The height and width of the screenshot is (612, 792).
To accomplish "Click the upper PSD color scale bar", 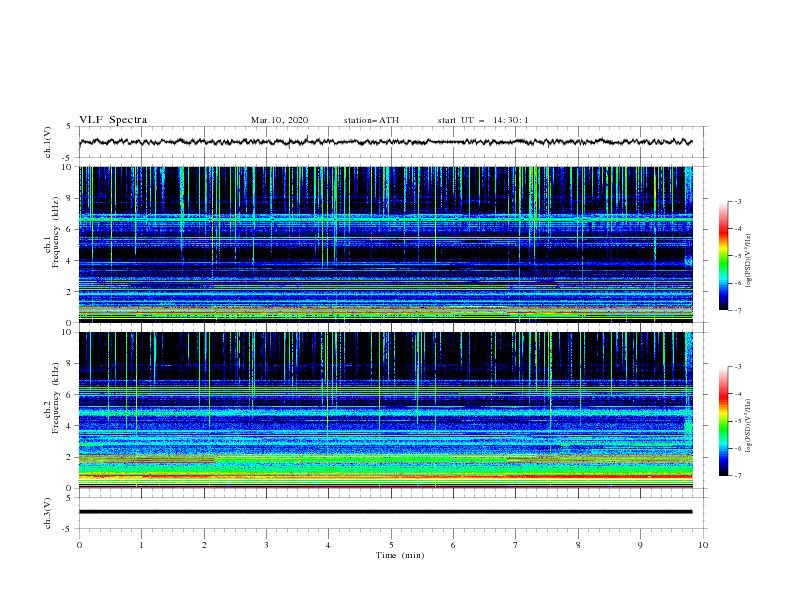I will click(x=723, y=256).
